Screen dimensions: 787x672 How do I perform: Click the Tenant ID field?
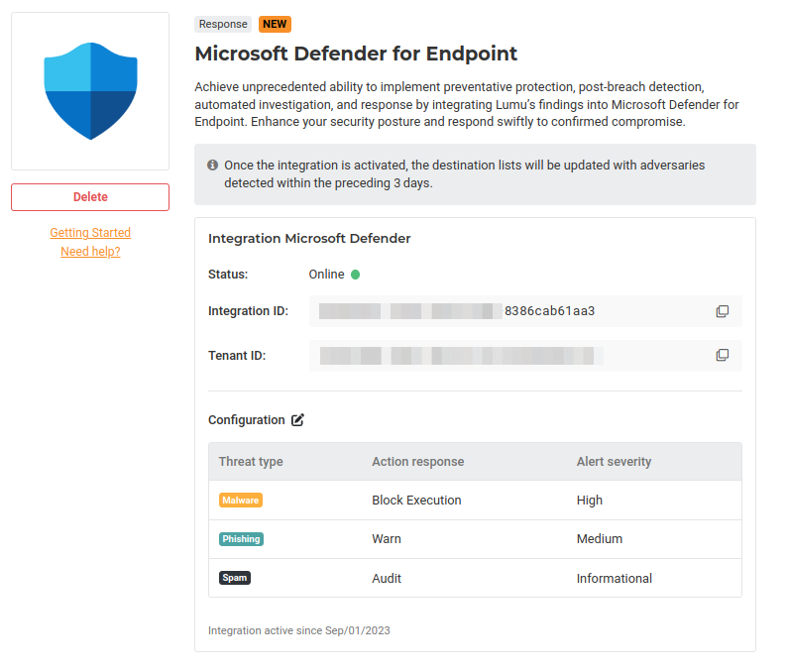506,355
